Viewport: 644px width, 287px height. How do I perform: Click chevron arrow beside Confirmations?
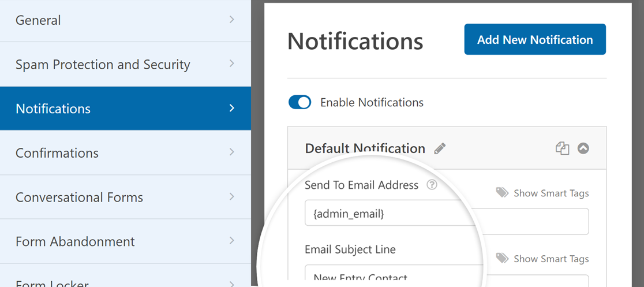(x=231, y=152)
